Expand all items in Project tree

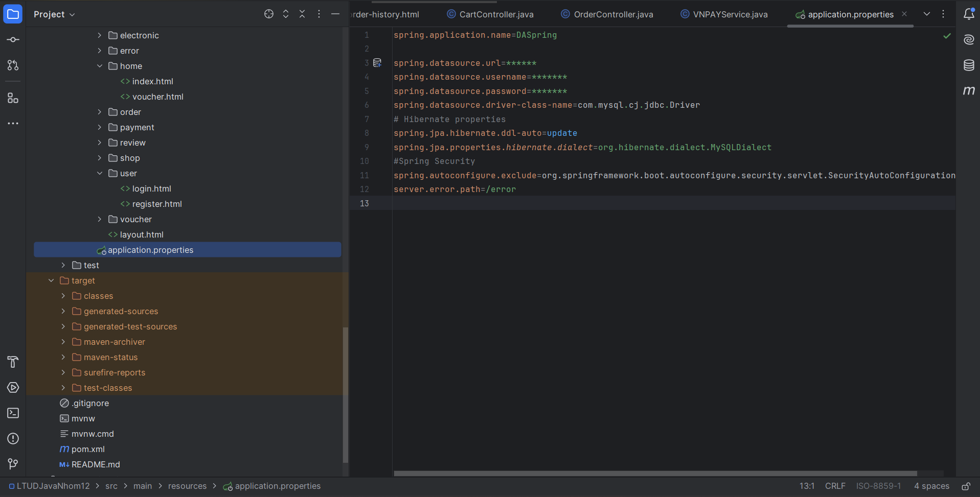click(x=286, y=14)
